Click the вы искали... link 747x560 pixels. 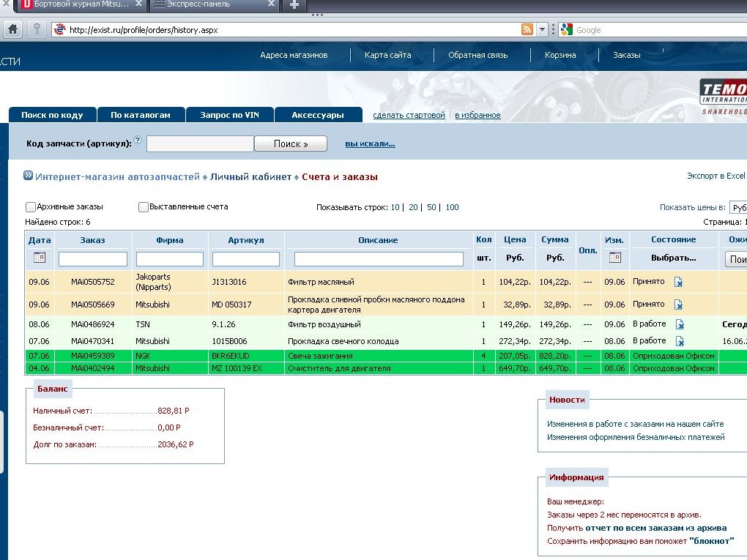370,143
